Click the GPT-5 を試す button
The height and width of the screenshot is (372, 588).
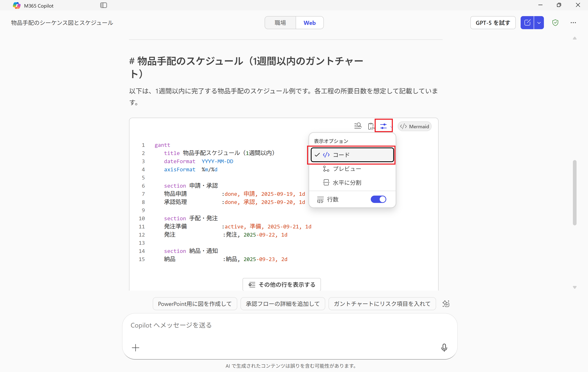pyautogui.click(x=493, y=22)
